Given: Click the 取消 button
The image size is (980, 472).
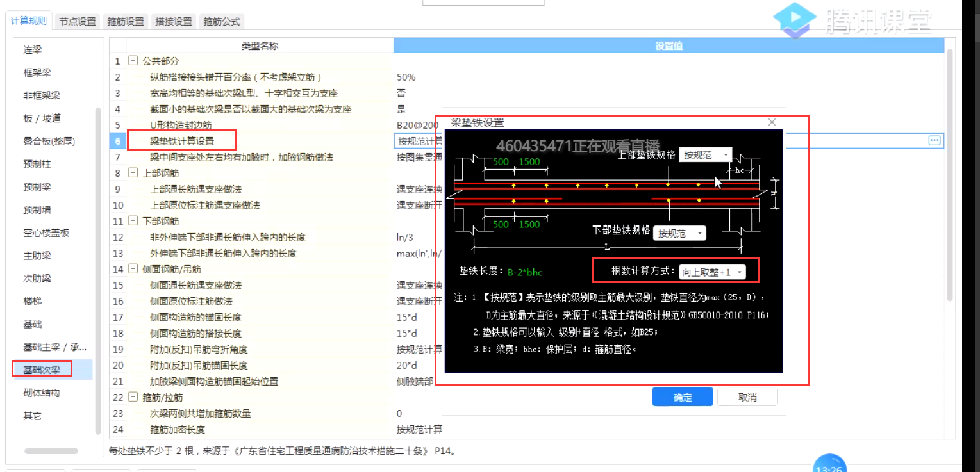Looking at the screenshot, I should click(747, 396).
